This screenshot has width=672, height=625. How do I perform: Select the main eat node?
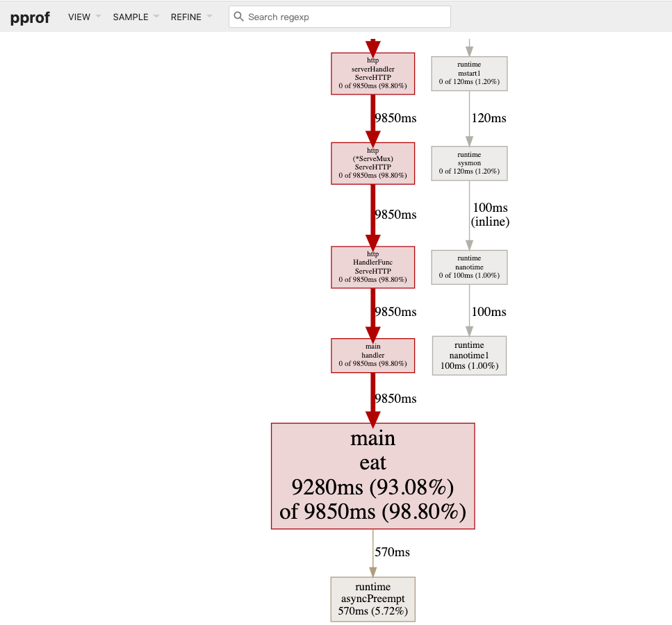point(373,476)
